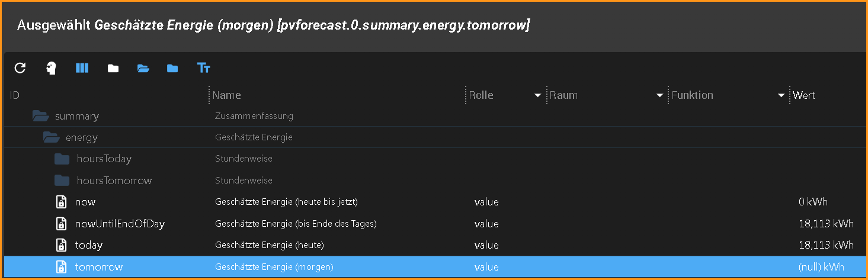The image size is (868, 280).
Task: Click the file icon beside now
Action: point(61,202)
